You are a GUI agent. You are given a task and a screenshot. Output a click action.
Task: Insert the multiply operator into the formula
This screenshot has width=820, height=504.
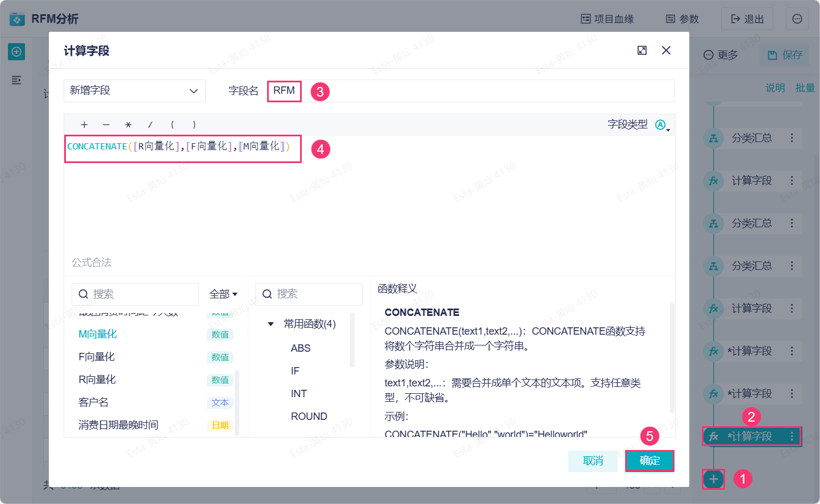128,125
